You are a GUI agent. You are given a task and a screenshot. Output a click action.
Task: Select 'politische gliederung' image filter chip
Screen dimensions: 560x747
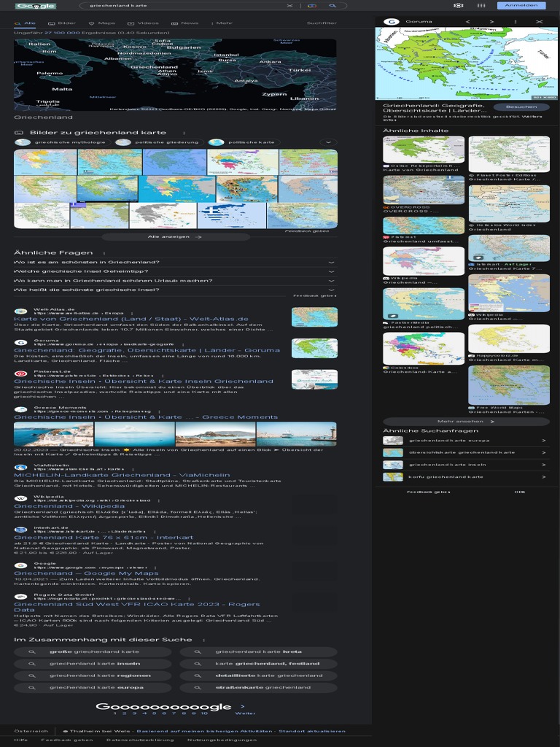tap(160, 142)
